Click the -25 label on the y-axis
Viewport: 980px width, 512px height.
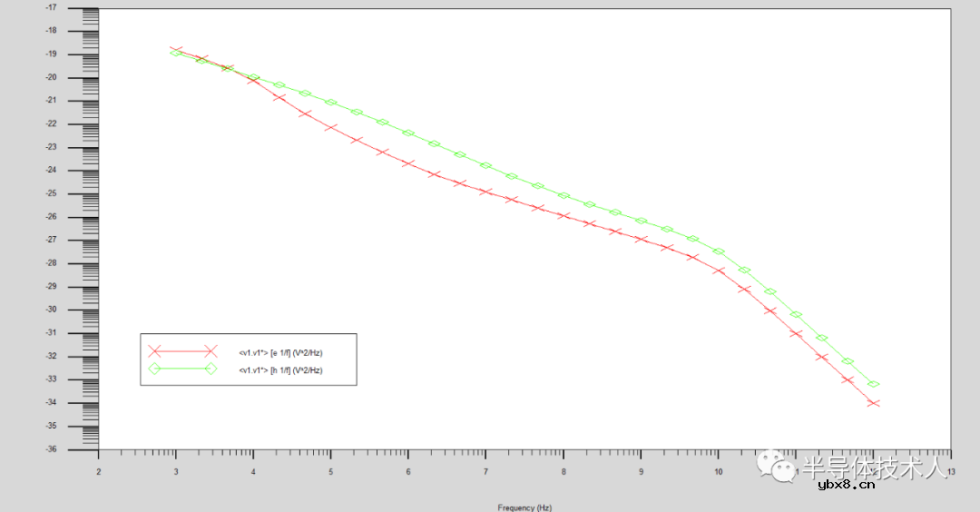(x=50, y=193)
